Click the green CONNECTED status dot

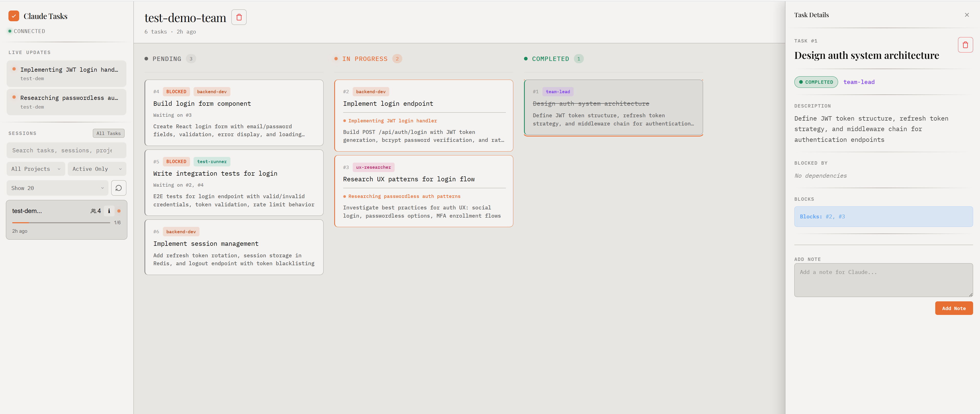coord(9,31)
